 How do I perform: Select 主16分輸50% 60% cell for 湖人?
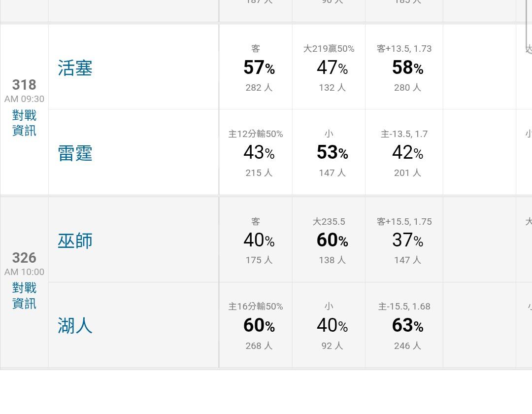[x=256, y=325]
